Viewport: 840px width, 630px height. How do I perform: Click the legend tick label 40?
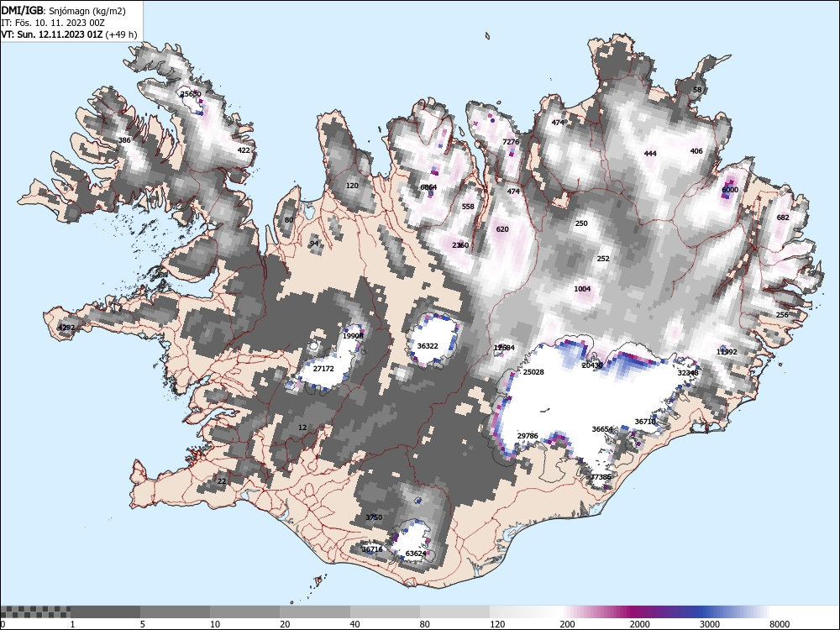355,624
